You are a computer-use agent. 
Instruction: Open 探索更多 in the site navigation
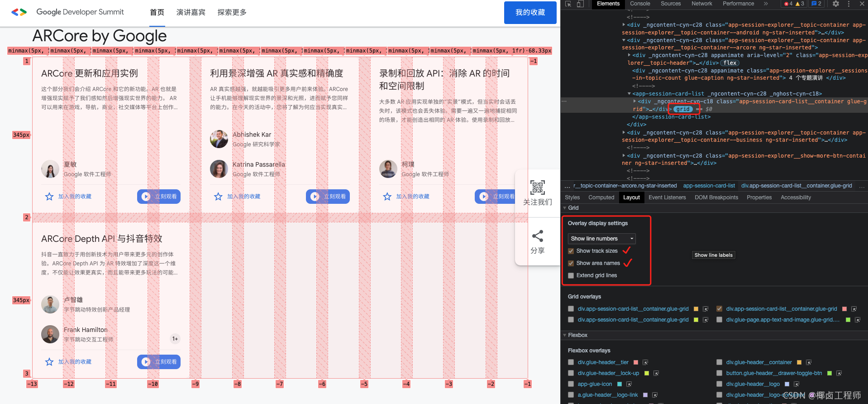pos(232,12)
